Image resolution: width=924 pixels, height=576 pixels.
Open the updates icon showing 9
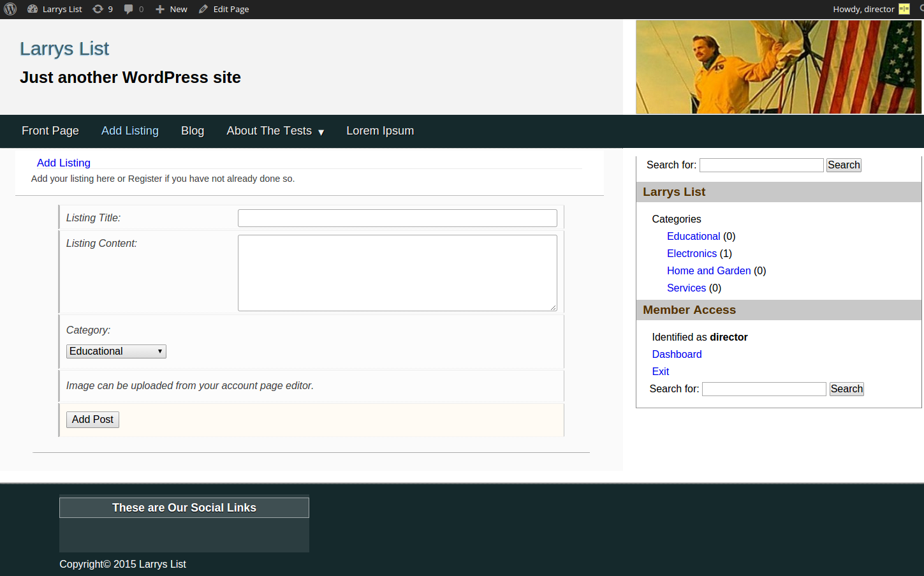point(98,9)
